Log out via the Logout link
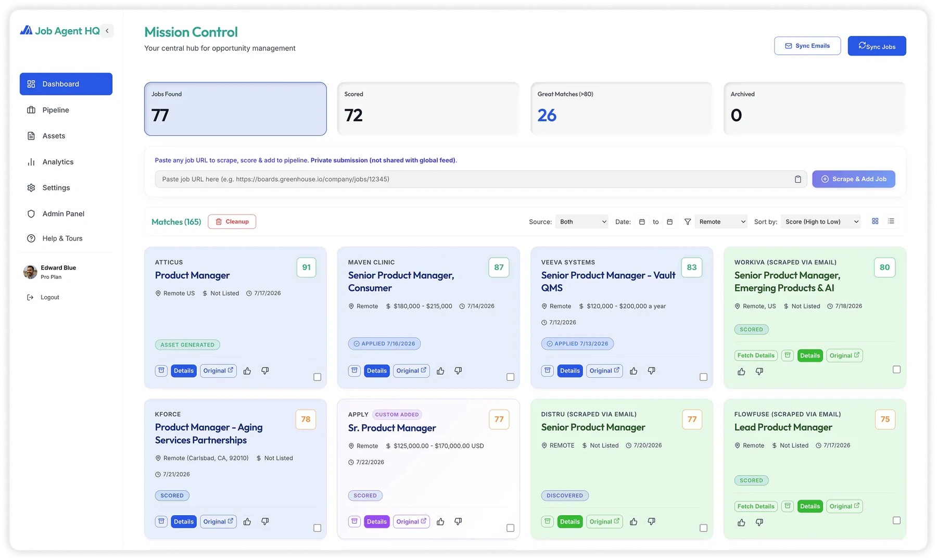Screen dimensions: 937x560 click(43, 297)
